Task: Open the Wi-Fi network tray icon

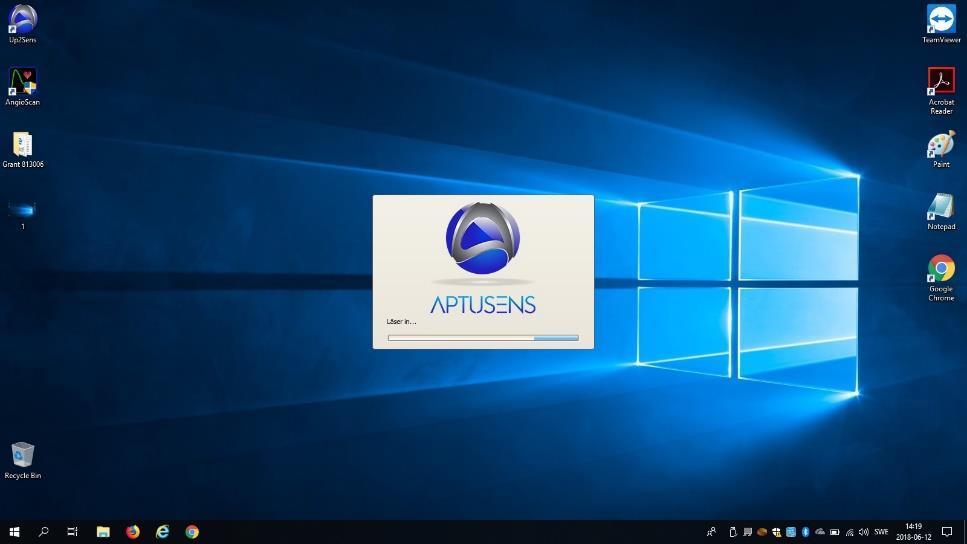Action: [849, 532]
